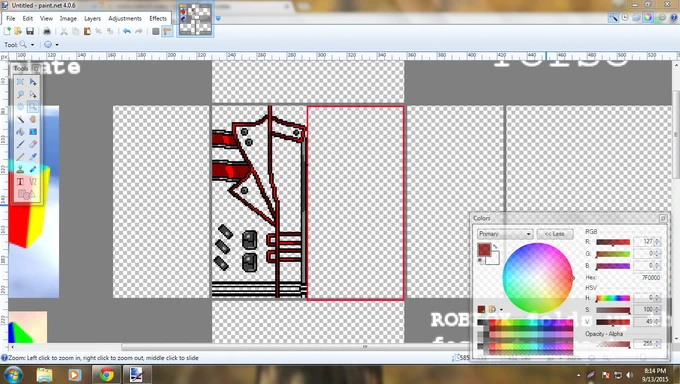Screen dimensions: 680x384
Task: Select the Paintbrush tool
Action: 20,144
